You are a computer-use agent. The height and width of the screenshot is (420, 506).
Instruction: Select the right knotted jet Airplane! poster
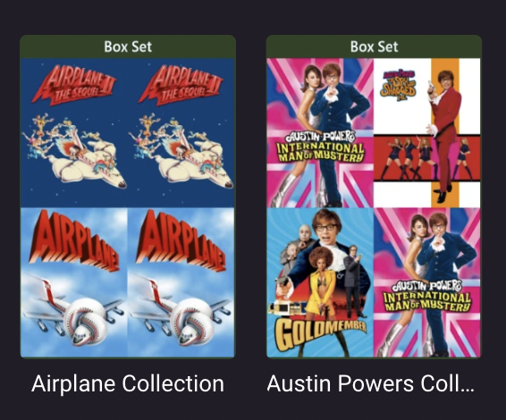pyautogui.click(x=181, y=282)
